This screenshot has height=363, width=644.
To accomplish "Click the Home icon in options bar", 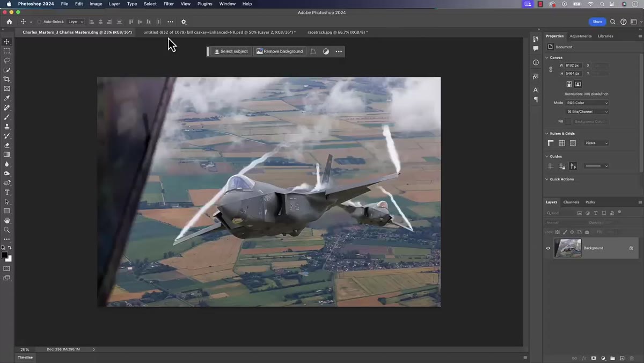I will 9,22.
